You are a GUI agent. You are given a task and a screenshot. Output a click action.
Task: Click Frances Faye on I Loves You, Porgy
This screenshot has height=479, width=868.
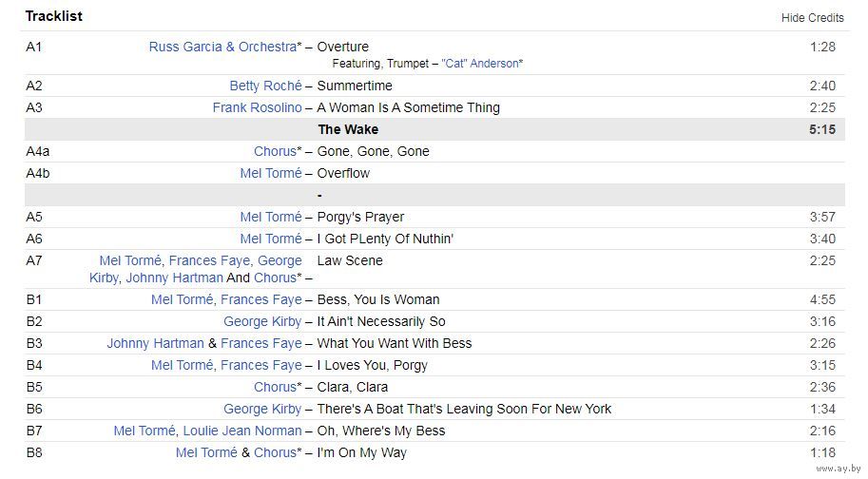click(261, 365)
